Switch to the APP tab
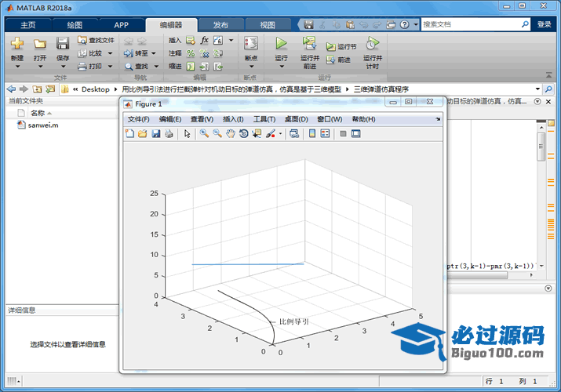The width and height of the screenshot is (561, 392). click(122, 25)
